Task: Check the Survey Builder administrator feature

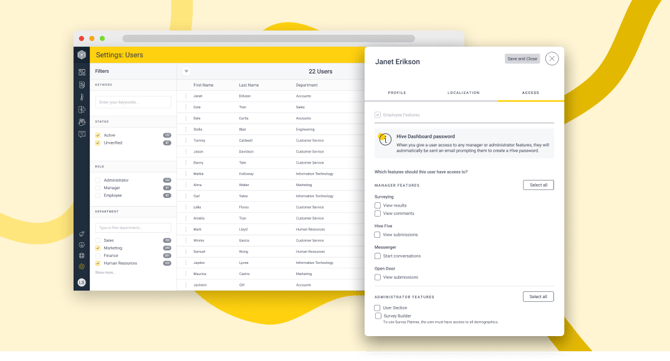Action: point(378,316)
